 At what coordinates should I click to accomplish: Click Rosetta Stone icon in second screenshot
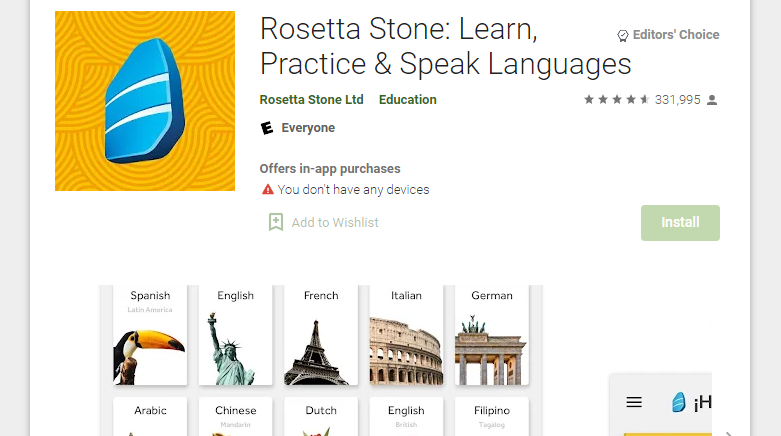tap(678, 402)
